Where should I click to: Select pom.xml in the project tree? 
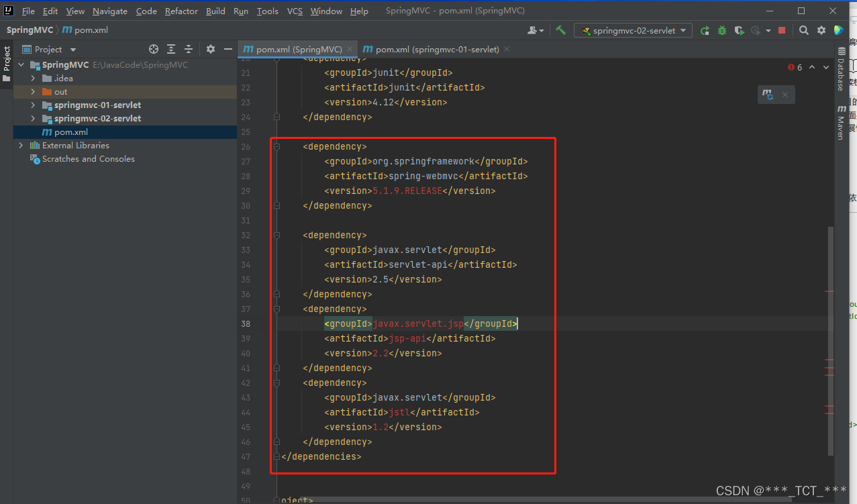(x=125, y=132)
